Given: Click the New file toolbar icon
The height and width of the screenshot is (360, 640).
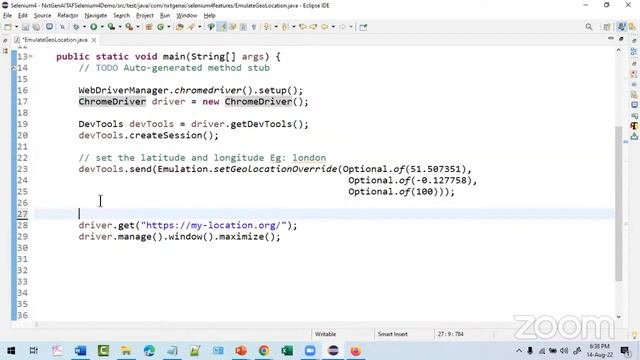Looking at the screenshot, I should point(8,27).
